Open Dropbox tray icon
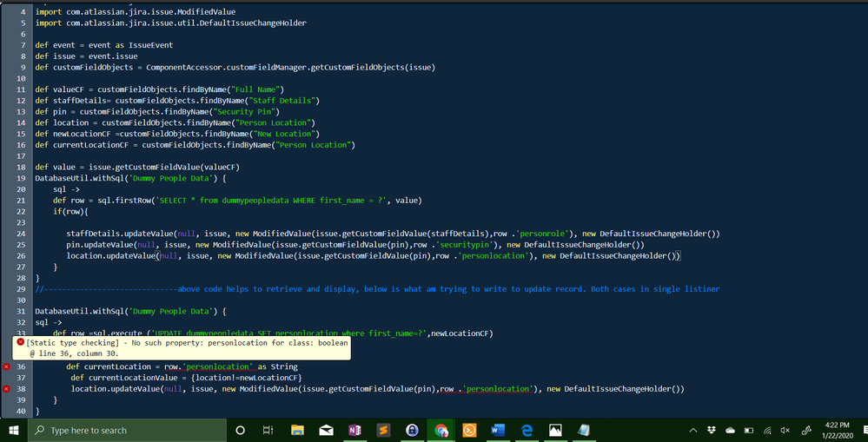Viewport: 868px width, 442px height. tap(711, 431)
